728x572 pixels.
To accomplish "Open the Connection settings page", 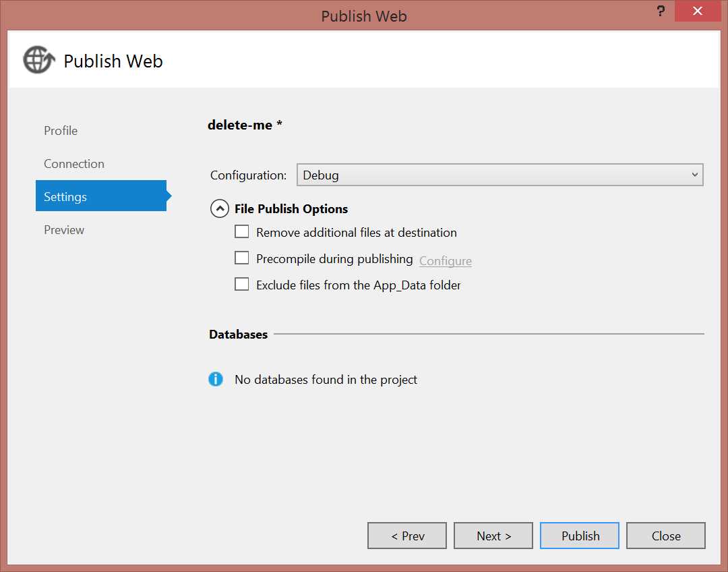I will tap(74, 163).
